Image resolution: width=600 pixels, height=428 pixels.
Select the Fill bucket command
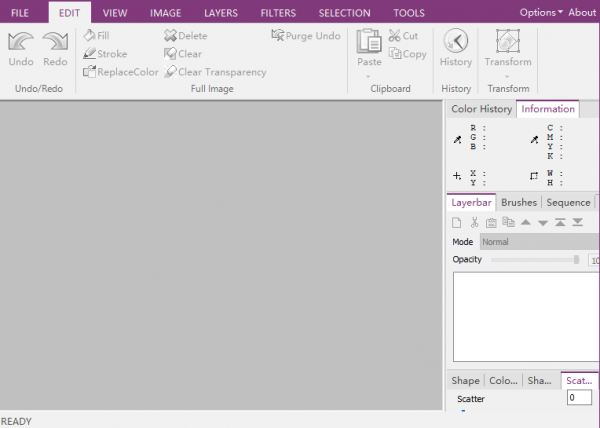coord(96,36)
